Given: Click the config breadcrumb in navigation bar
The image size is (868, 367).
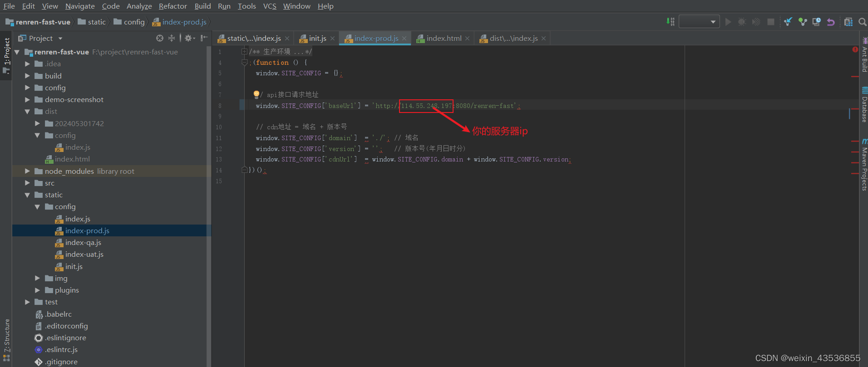Looking at the screenshot, I should 129,22.
